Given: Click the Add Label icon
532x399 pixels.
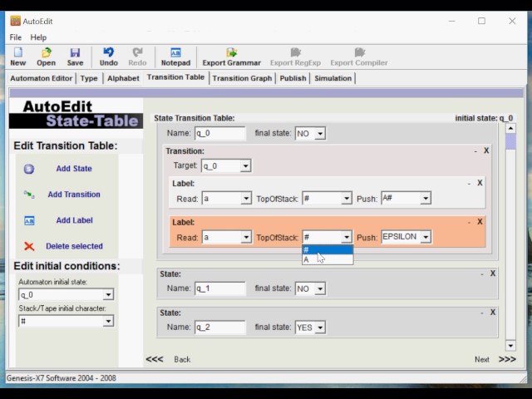Looking at the screenshot, I should click(x=29, y=220).
